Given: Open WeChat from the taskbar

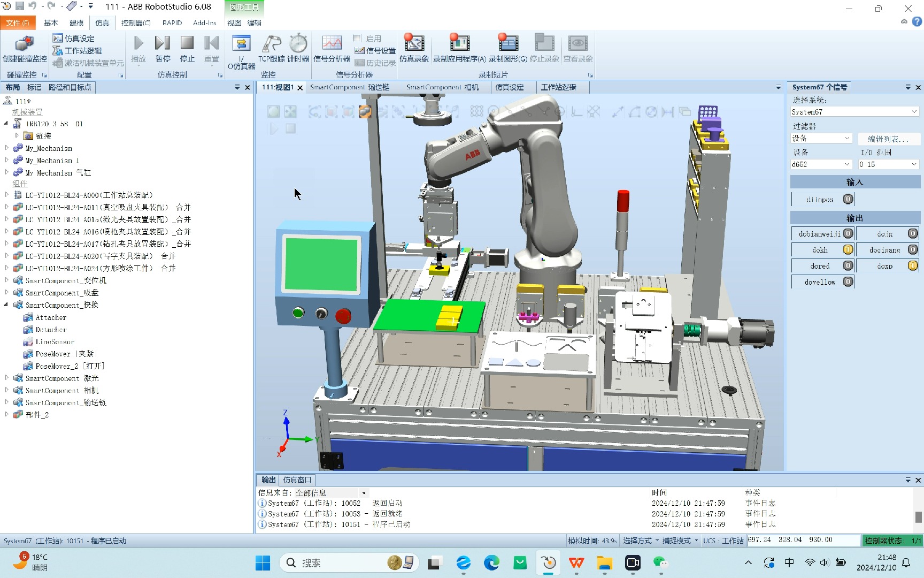Looking at the screenshot, I should click(661, 562).
